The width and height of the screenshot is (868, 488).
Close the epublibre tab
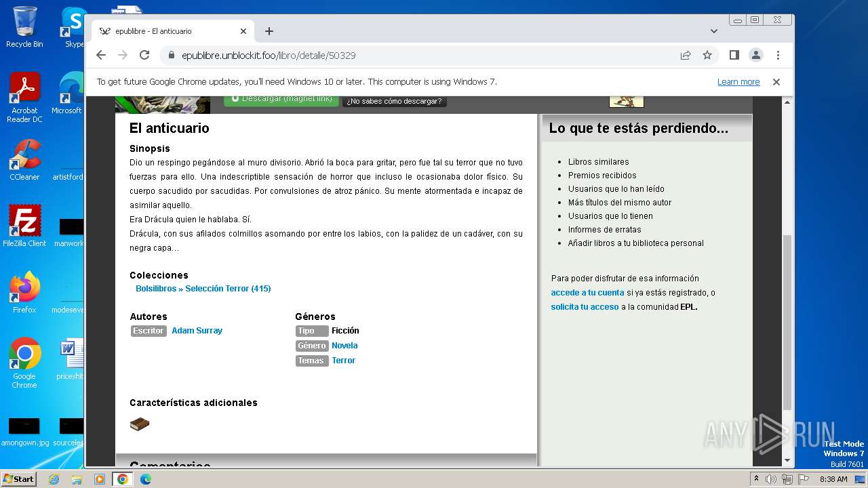(243, 31)
